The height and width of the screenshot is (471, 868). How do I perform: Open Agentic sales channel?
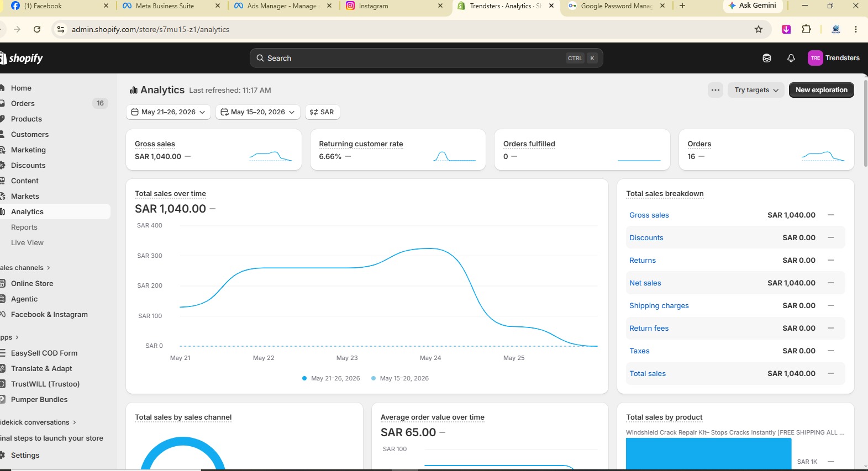pos(24,299)
